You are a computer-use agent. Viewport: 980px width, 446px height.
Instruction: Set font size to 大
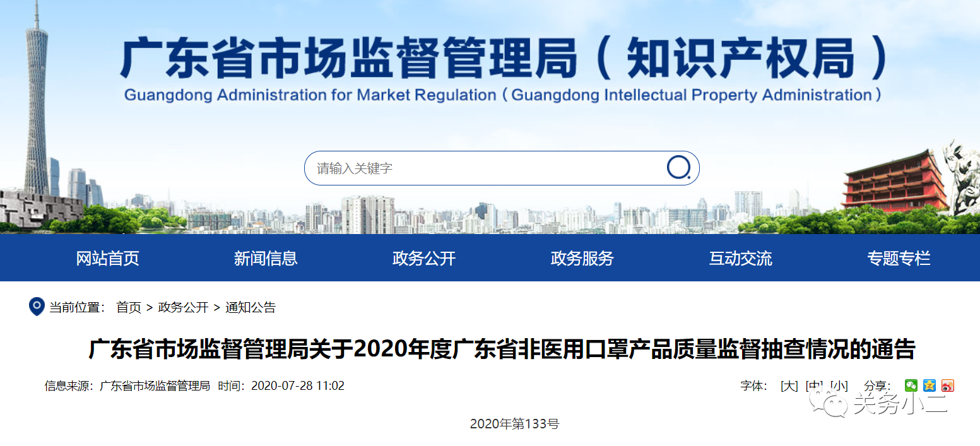point(789,386)
